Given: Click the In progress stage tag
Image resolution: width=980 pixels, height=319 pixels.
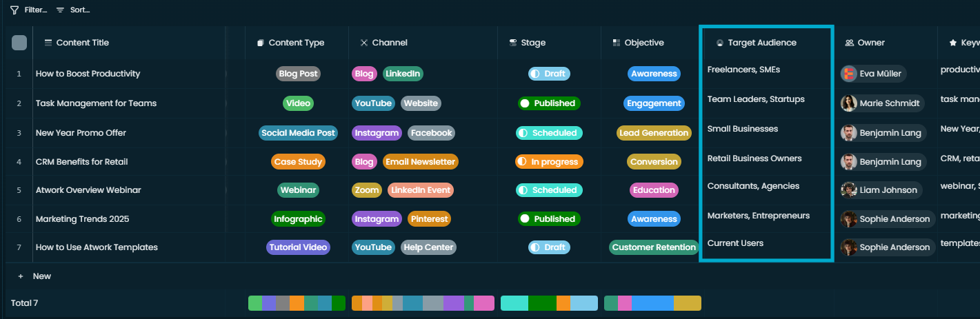Looking at the screenshot, I should 549,162.
